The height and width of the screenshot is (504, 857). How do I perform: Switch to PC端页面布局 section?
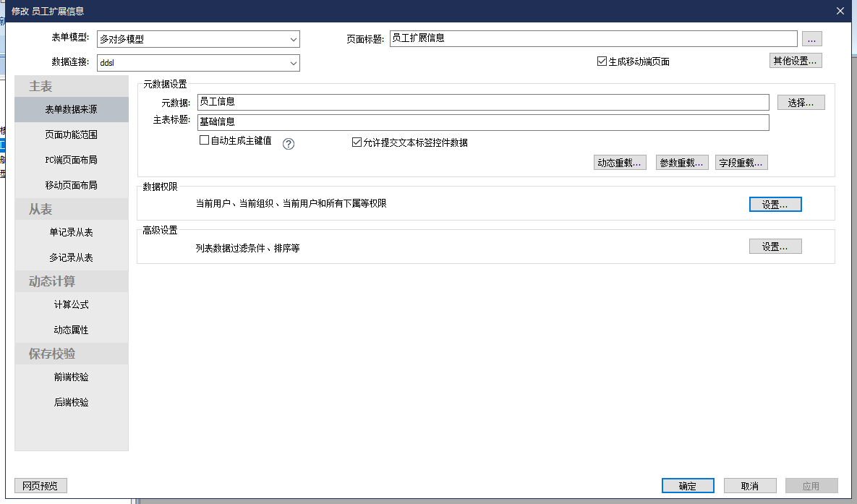71,160
